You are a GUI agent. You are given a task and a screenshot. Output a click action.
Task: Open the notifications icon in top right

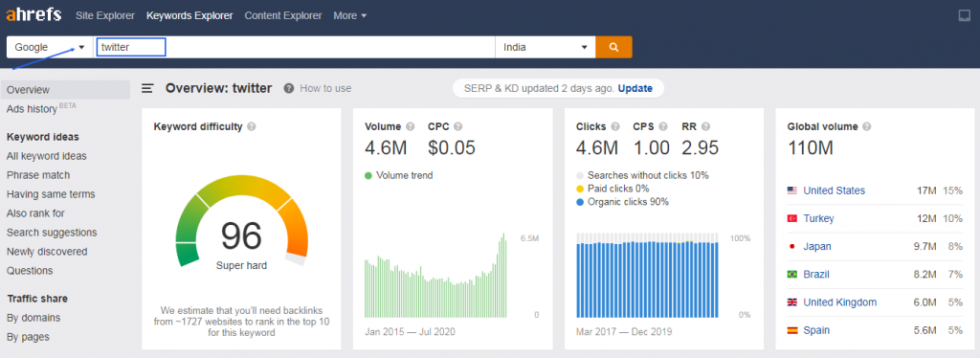tap(965, 15)
